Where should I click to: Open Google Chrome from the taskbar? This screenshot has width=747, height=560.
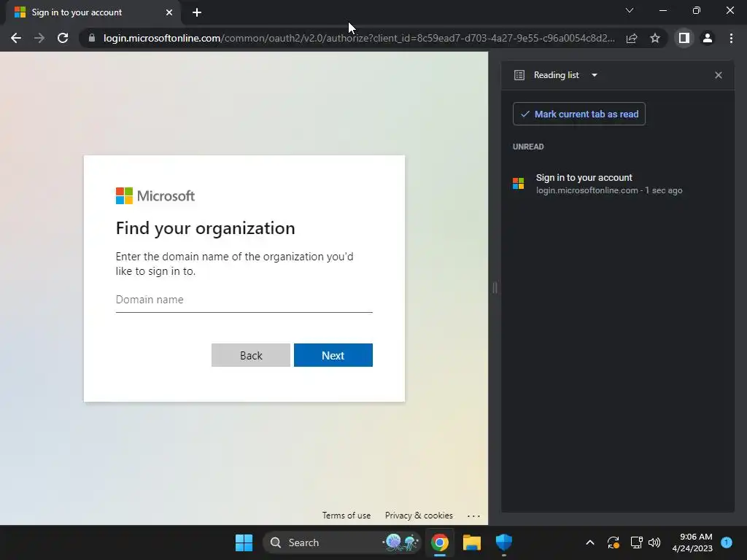tap(440, 542)
